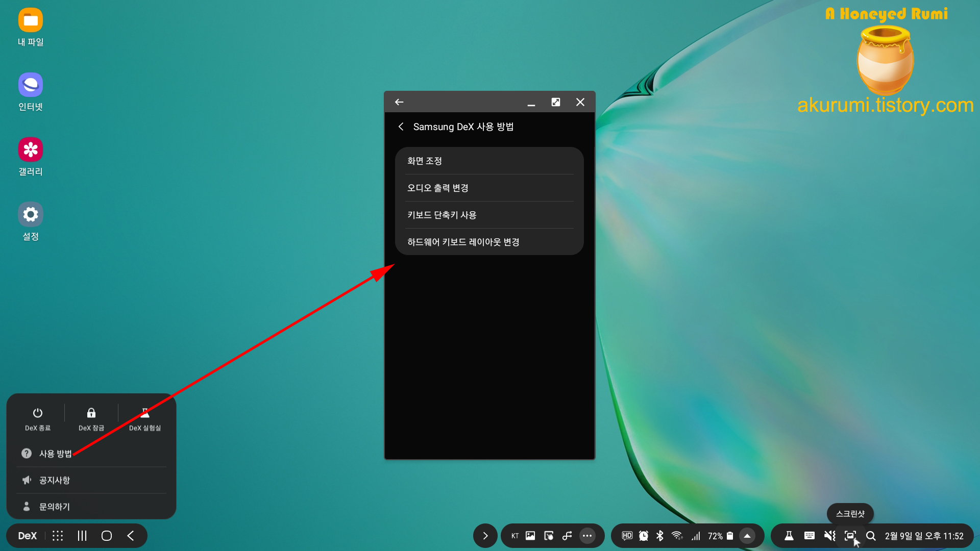980x551 pixels.
Task: Click the DeX Labs flask icon in tray
Action: (789, 536)
